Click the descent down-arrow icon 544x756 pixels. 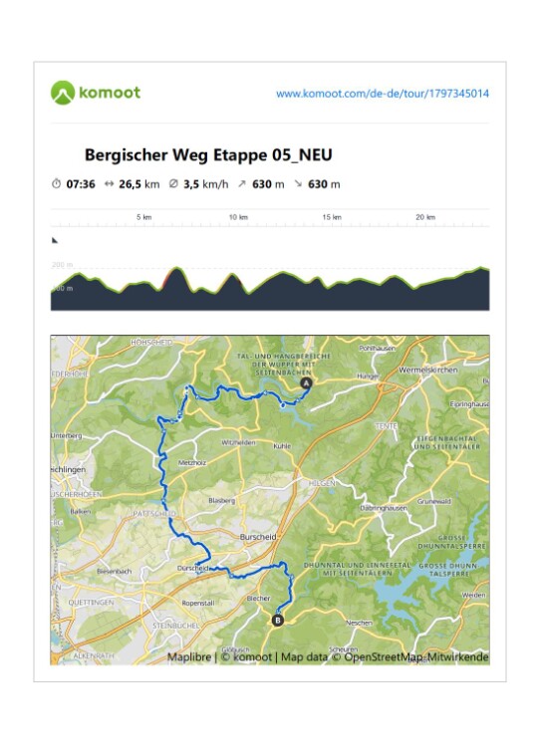(298, 183)
